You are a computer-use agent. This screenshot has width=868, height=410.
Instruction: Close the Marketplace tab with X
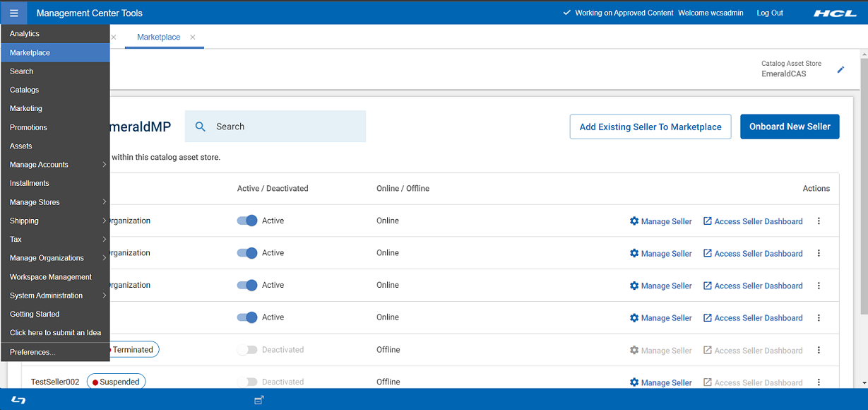[193, 37]
